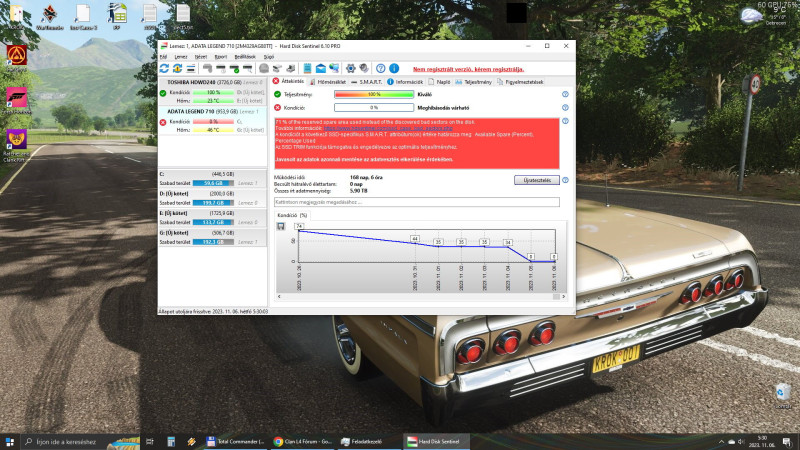
Task: Switch to the Napló tab
Action: [x=439, y=82]
